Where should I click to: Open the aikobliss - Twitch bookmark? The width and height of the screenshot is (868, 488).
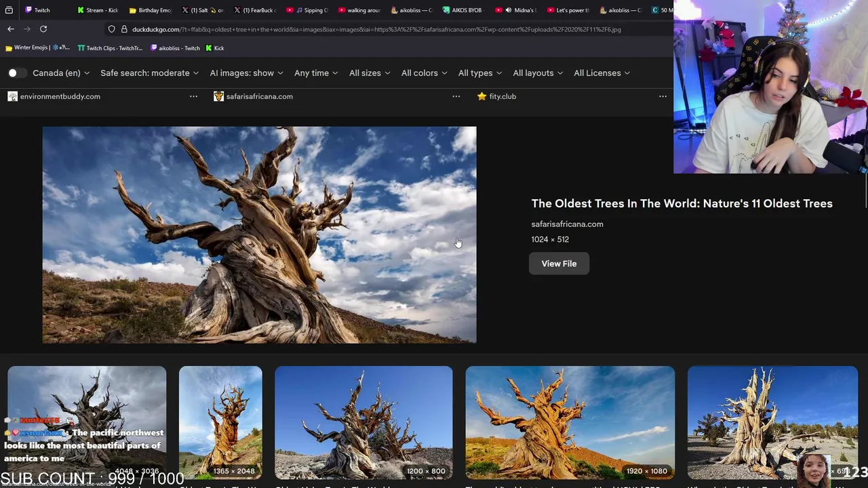coord(175,48)
